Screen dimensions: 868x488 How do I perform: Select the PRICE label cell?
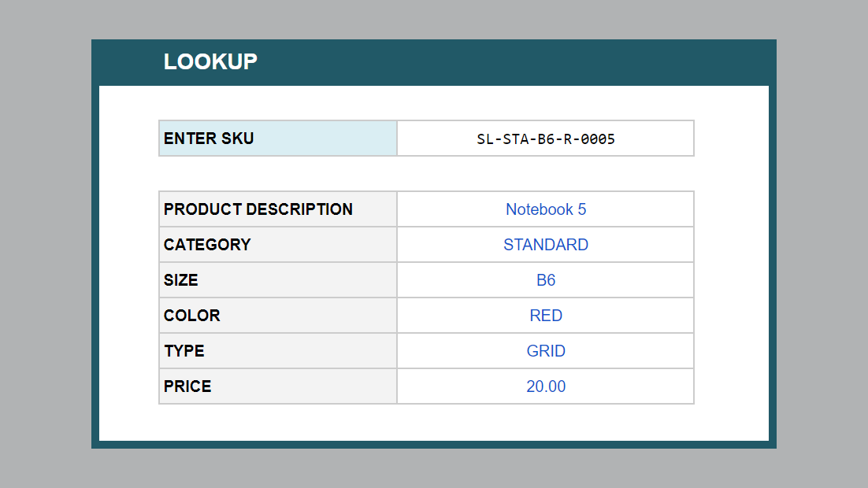[x=277, y=386]
